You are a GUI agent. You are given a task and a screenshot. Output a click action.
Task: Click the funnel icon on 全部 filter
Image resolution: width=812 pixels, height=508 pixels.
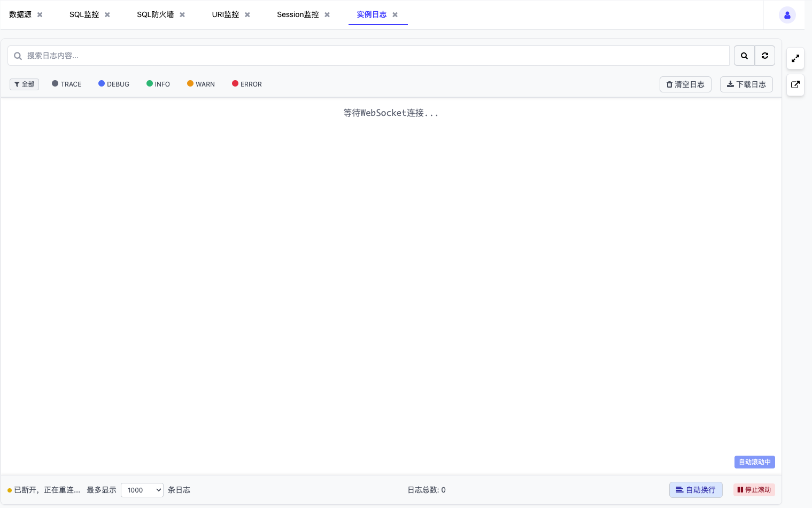[17, 84]
